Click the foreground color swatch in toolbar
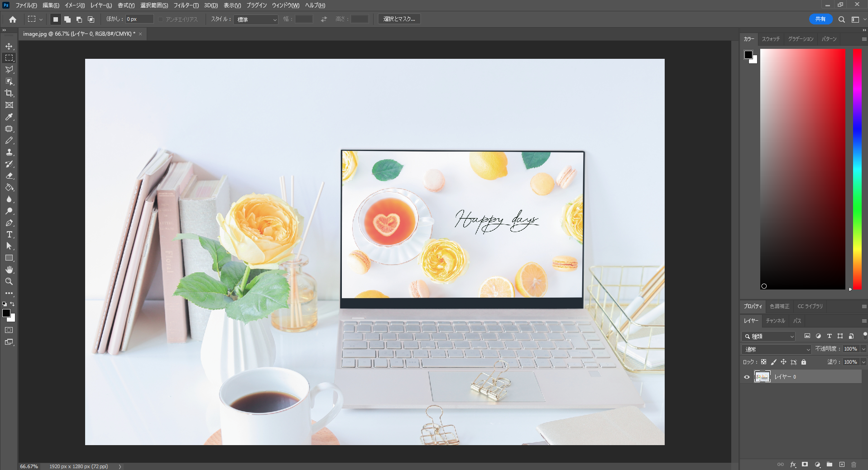 (x=6, y=313)
